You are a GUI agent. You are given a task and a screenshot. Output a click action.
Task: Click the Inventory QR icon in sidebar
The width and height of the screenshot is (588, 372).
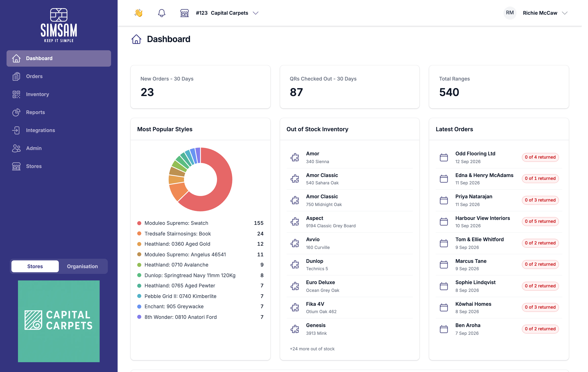[x=16, y=94]
